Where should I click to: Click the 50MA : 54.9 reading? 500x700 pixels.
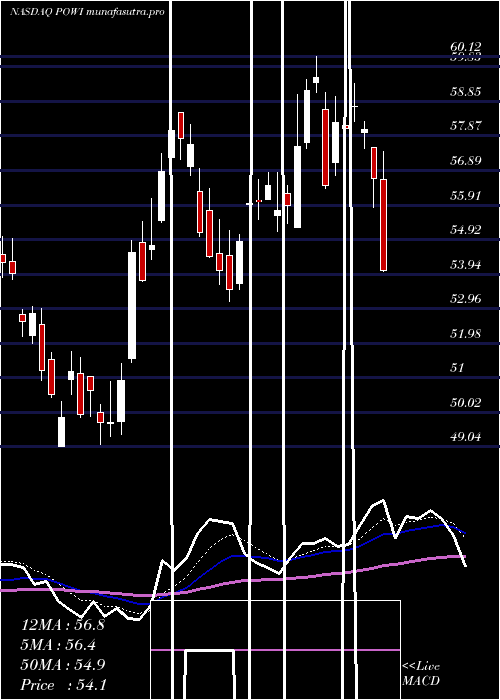(x=63, y=665)
